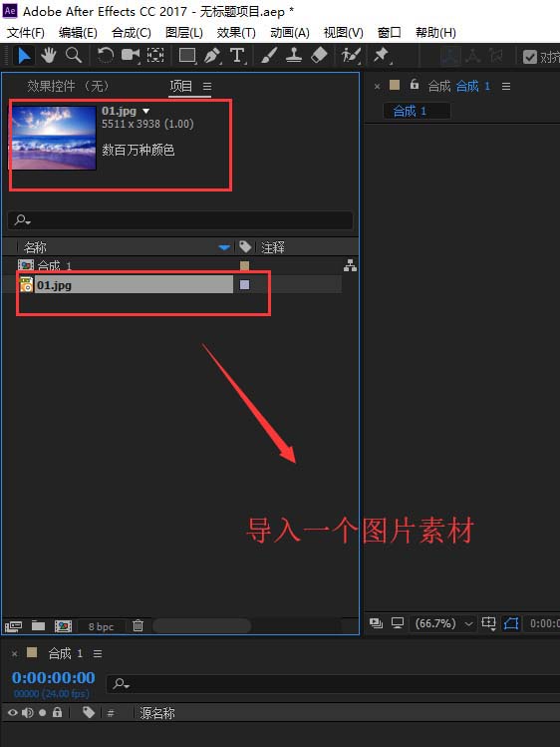Open the 视图(V) menu
The height and width of the screenshot is (747, 560).
point(344,32)
